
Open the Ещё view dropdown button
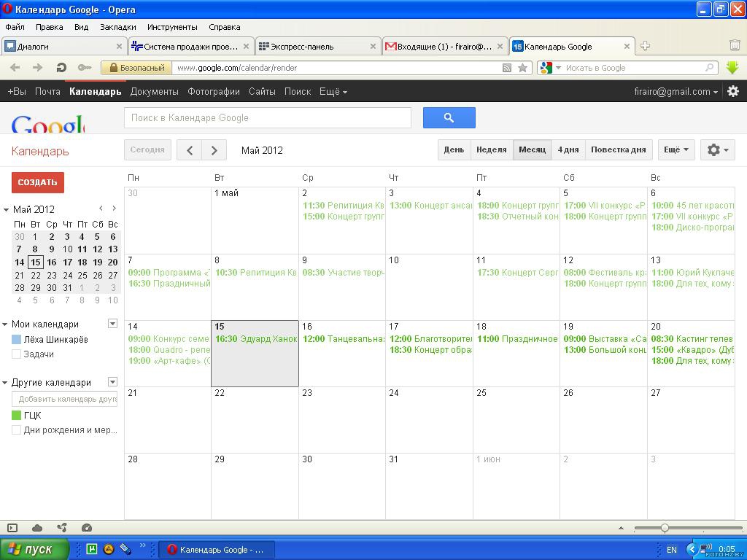(x=676, y=150)
